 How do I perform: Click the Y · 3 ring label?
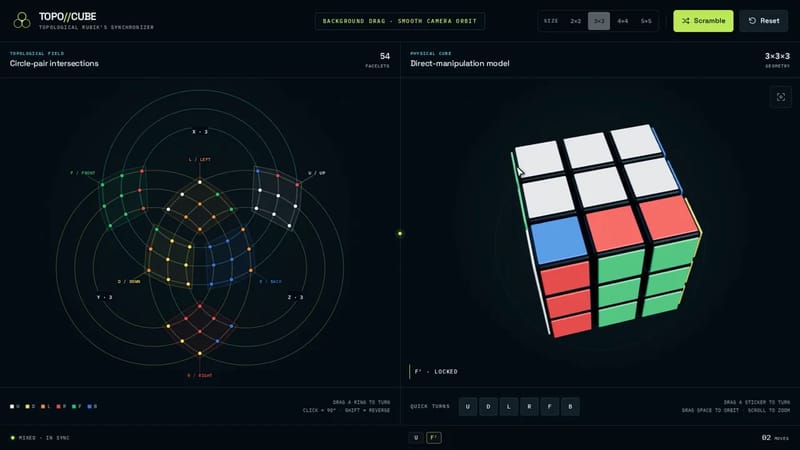click(x=105, y=297)
